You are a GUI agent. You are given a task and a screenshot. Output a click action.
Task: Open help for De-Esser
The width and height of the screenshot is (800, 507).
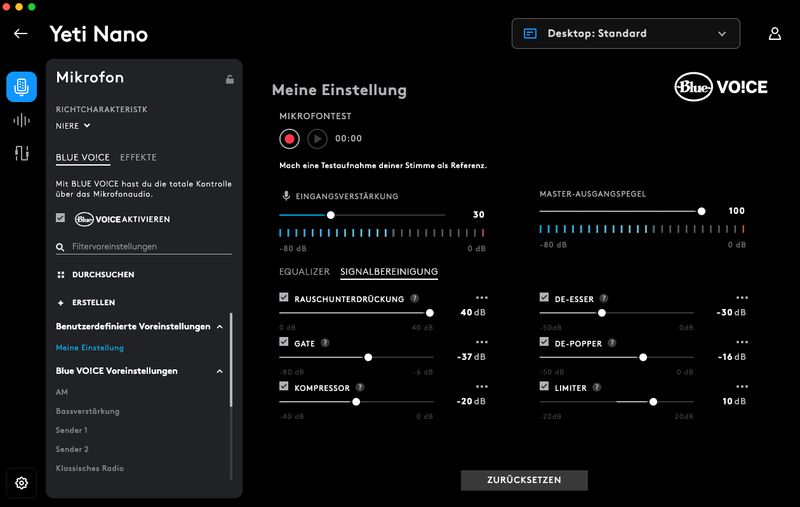tap(604, 298)
